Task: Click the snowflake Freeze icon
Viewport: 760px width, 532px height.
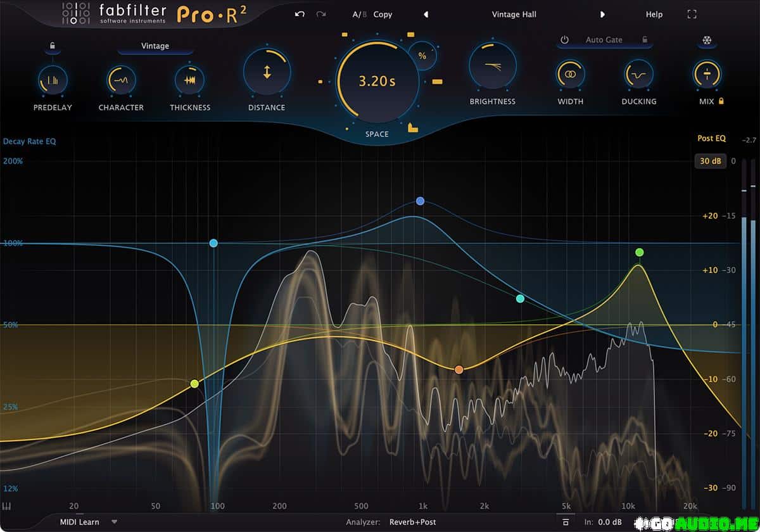Action: click(x=707, y=41)
